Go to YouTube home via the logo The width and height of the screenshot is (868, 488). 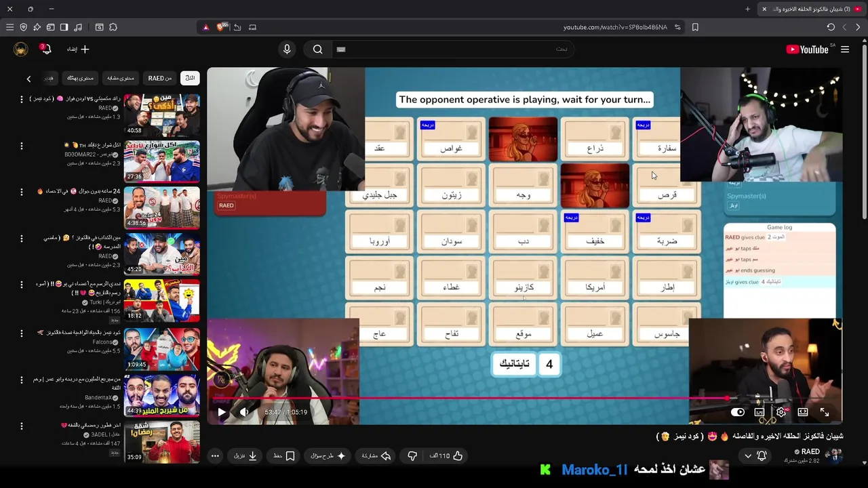click(x=807, y=49)
